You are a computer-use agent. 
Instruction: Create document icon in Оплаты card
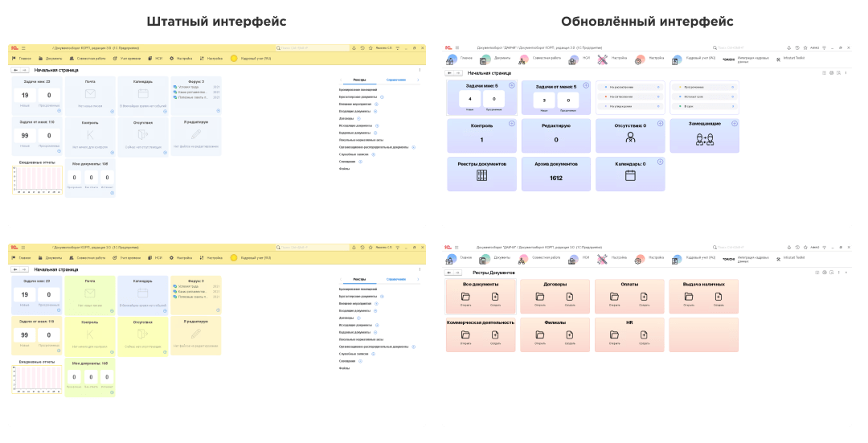[644, 297]
